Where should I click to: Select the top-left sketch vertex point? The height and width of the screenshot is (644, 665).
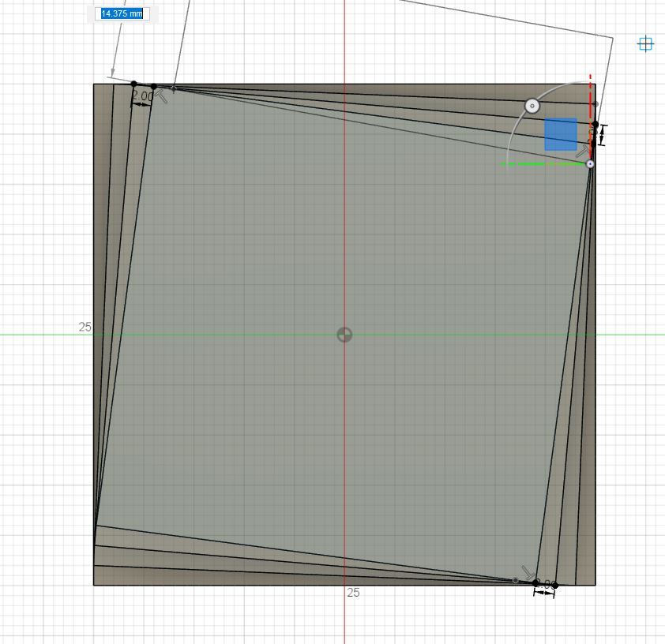[x=133, y=83]
